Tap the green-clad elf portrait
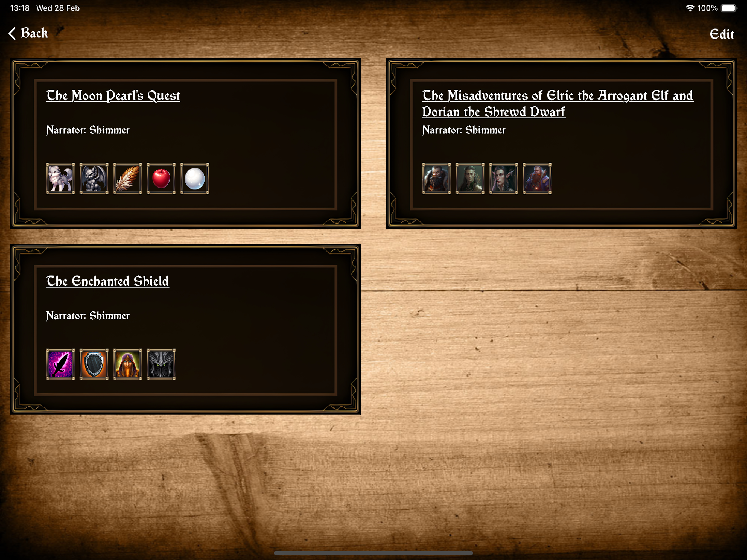 tap(470, 178)
